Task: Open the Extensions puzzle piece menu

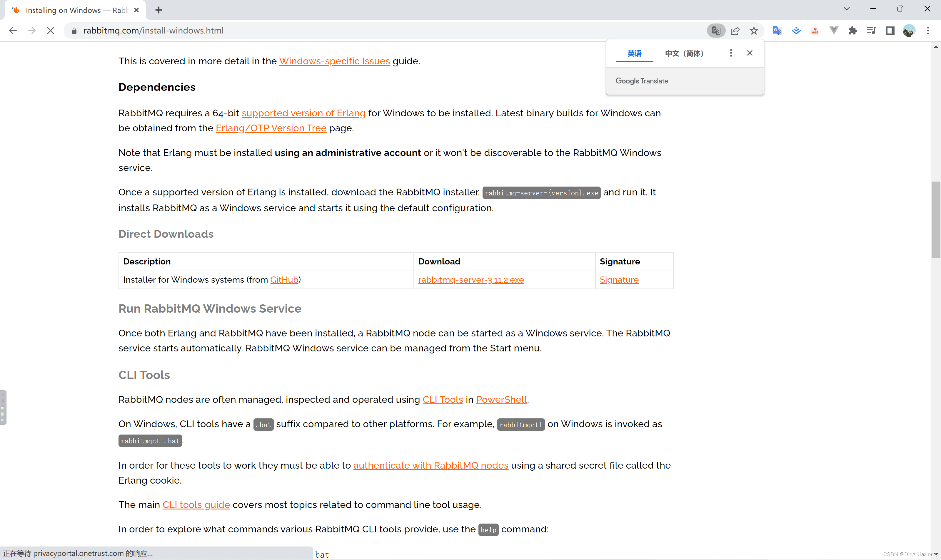Action: click(853, 31)
